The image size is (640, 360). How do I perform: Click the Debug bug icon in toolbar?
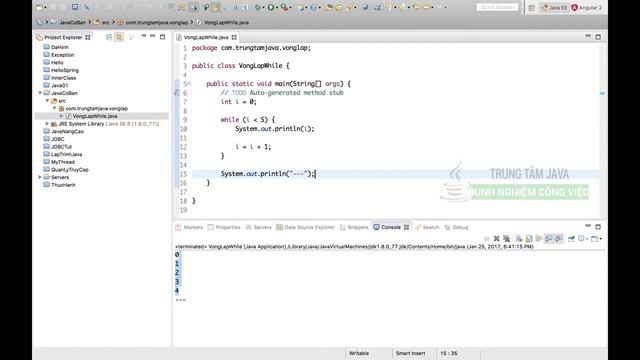pos(258,7)
